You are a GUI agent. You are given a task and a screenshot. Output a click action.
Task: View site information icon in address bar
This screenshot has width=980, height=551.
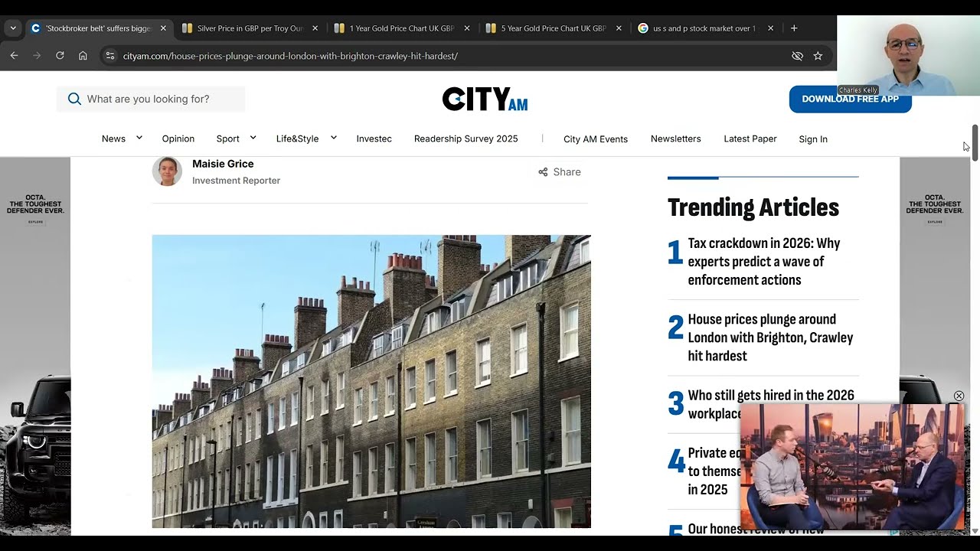(109, 56)
